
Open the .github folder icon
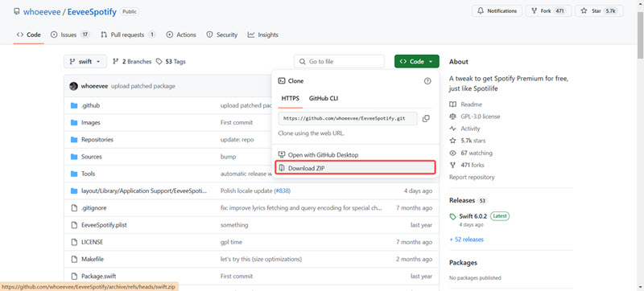74,105
